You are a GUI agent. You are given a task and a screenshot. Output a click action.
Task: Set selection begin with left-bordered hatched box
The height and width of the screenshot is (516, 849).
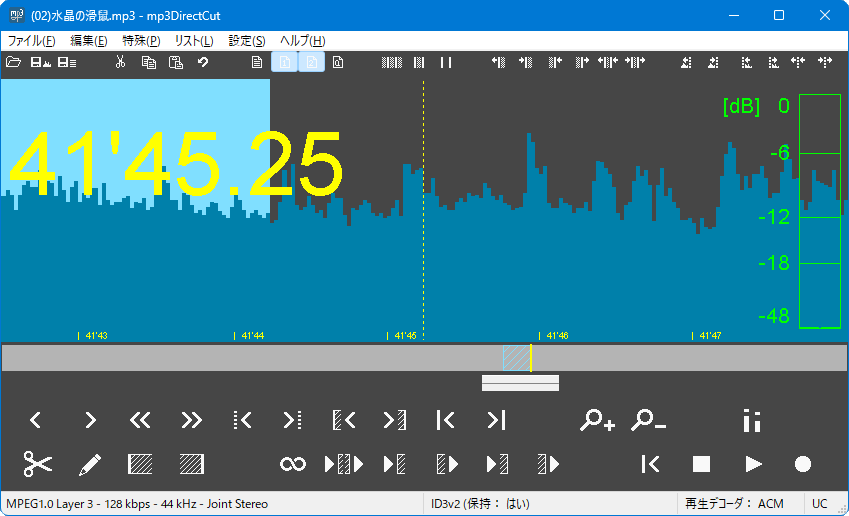tap(140, 464)
